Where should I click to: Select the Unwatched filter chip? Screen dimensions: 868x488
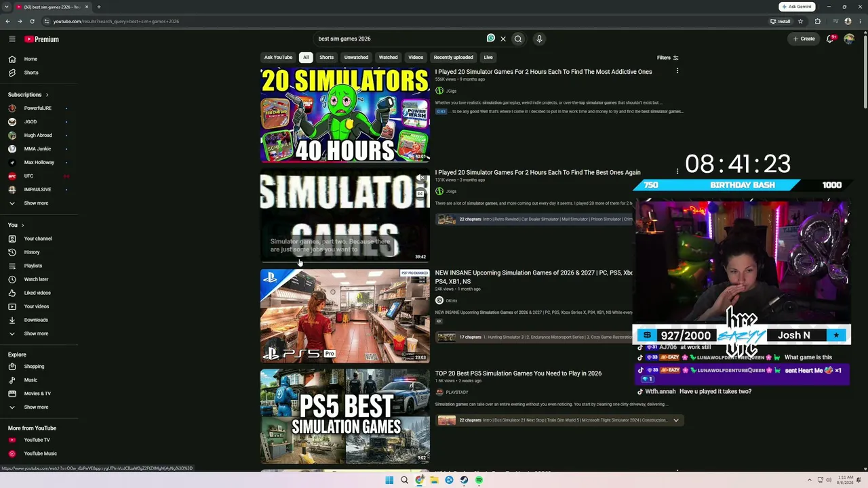[x=356, y=58]
